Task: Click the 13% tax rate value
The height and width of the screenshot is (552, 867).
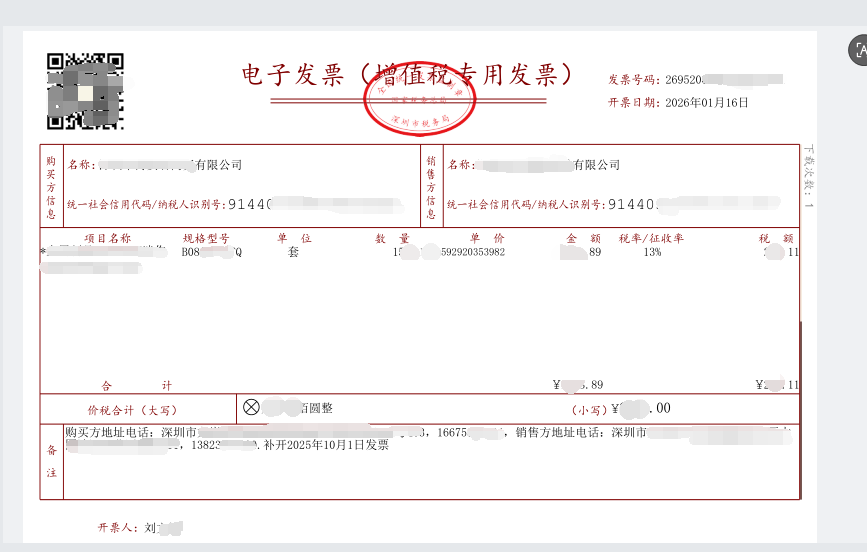Action: (652, 252)
